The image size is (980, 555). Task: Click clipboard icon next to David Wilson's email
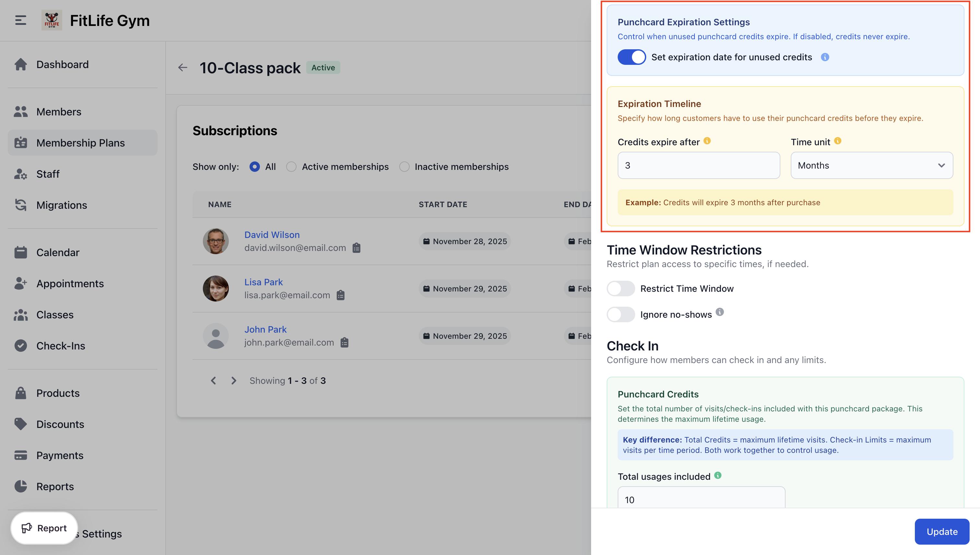point(356,248)
